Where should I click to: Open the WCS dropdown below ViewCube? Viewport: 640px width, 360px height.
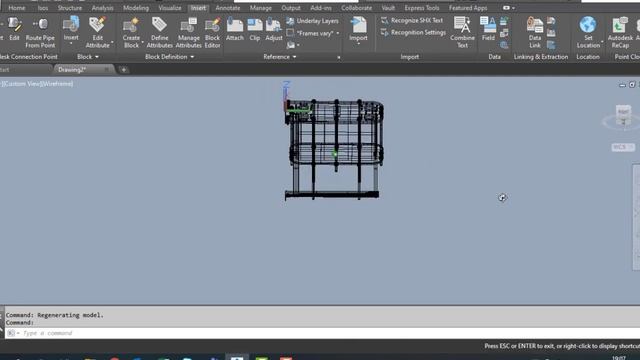point(623,147)
